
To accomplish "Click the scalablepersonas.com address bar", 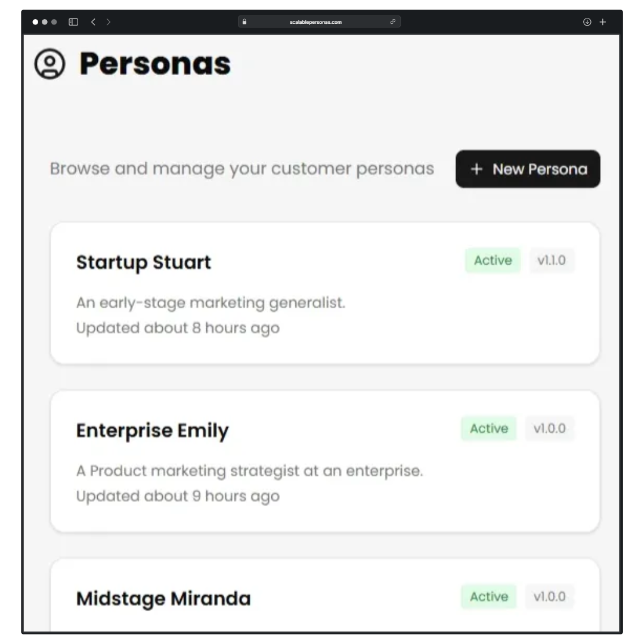I will tap(315, 21).
